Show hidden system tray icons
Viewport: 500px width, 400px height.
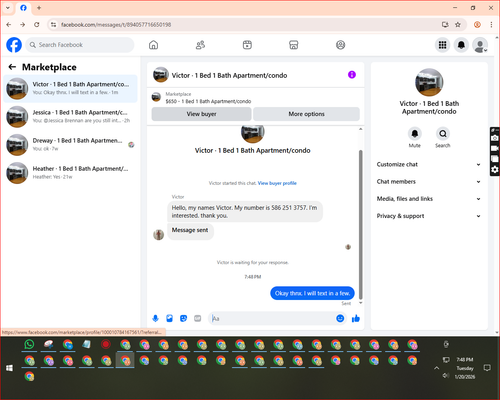[x=436, y=368]
